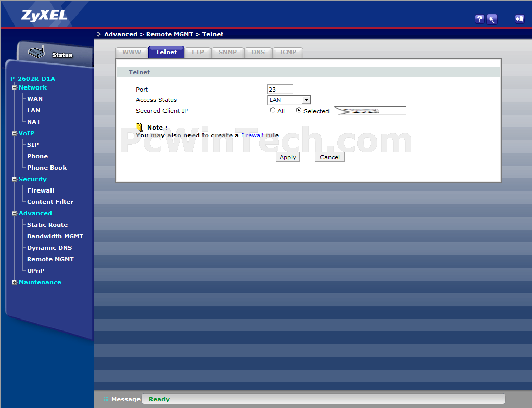Image resolution: width=532 pixels, height=408 pixels.
Task: Switch to the WWW tab
Action: coord(132,52)
